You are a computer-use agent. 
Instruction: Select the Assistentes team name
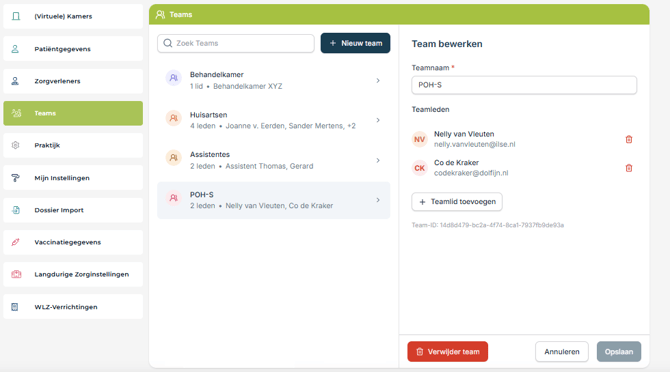click(210, 154)
